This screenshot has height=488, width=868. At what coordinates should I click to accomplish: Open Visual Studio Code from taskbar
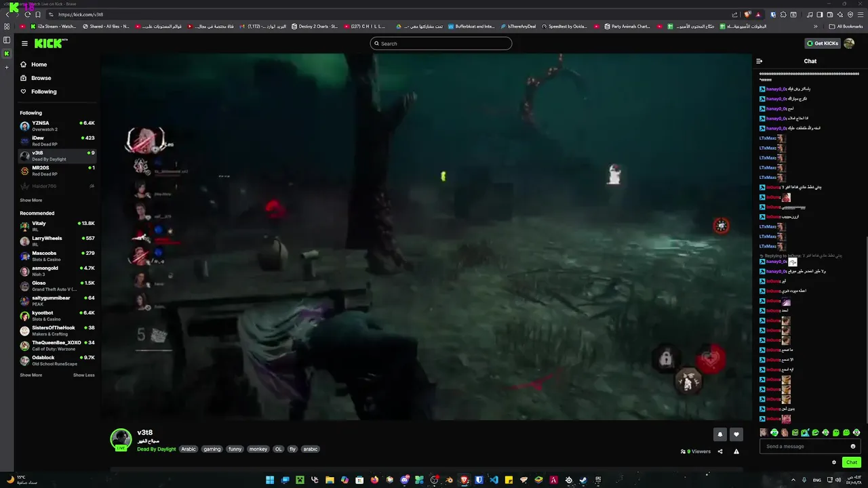pyautogui.click(x=494, y=480)
